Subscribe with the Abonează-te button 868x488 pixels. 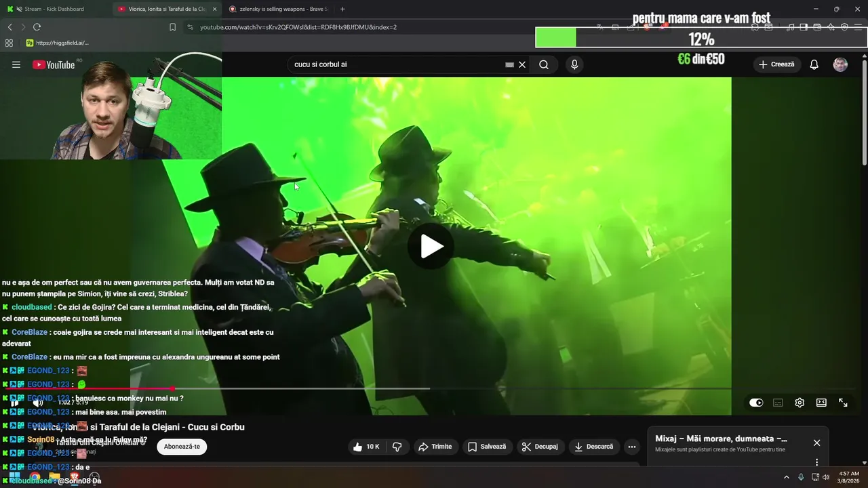[182, 447]
